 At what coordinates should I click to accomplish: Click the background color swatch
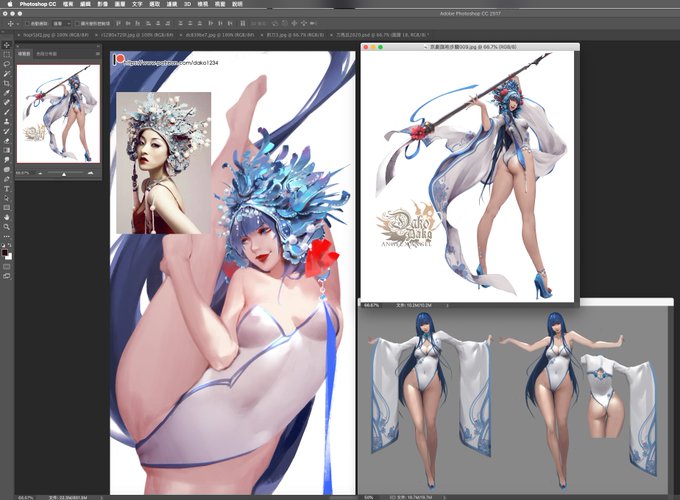(9, 257)
